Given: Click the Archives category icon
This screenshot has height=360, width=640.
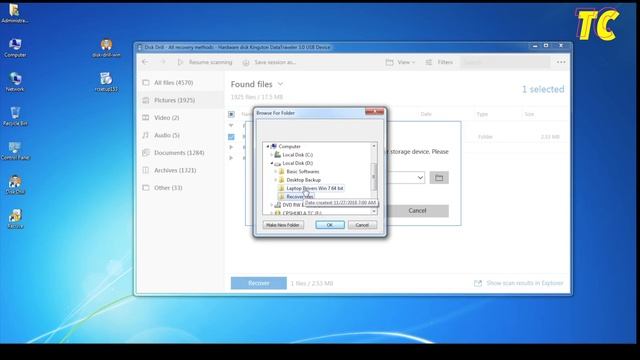Looking at the screenshot, I should pos(146,170).
